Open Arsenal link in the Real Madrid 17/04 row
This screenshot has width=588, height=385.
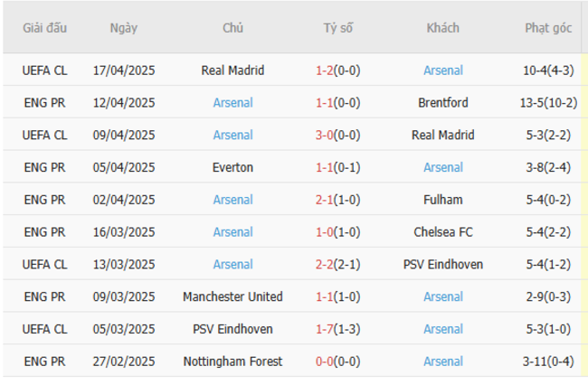click(443, 70)
